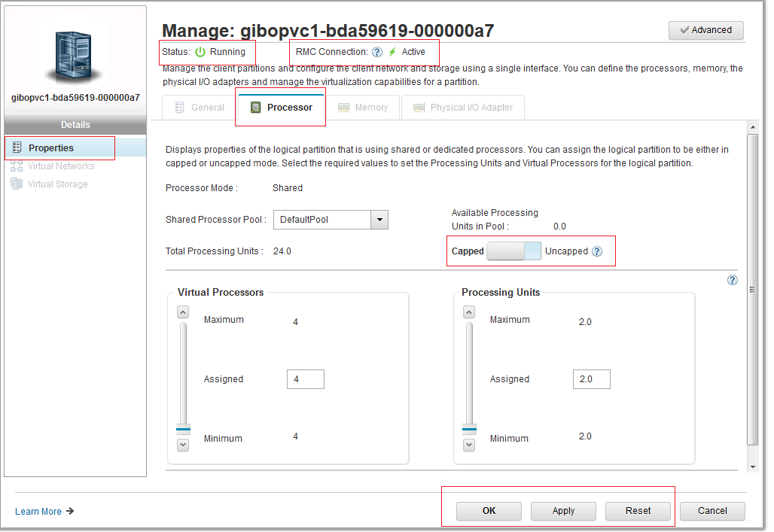This screenshot has width=774, height=532.
Task: Open the Memory tab
Action: point(363,108)
